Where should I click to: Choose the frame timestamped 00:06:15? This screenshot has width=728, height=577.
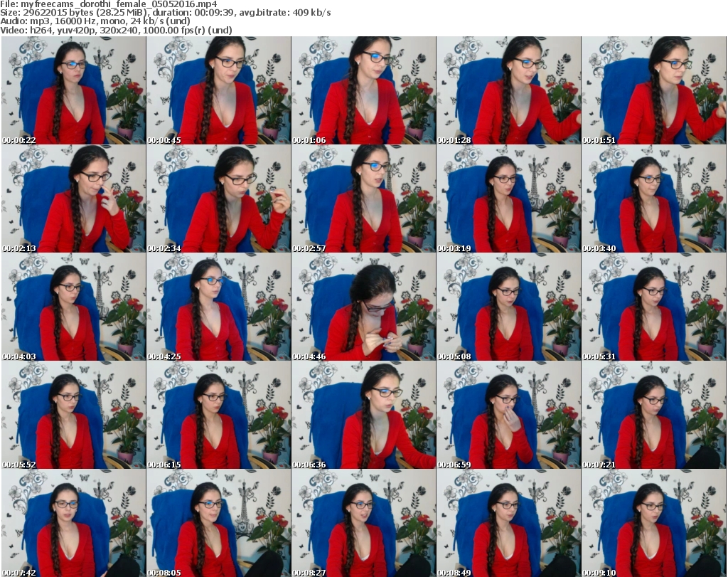pos(219,415)
